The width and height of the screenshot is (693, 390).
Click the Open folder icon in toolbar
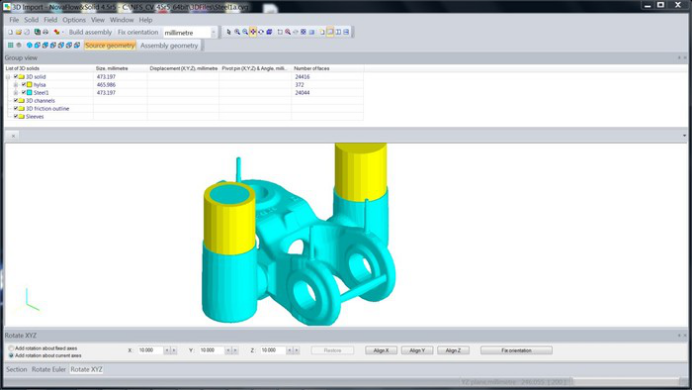(19, 32)
